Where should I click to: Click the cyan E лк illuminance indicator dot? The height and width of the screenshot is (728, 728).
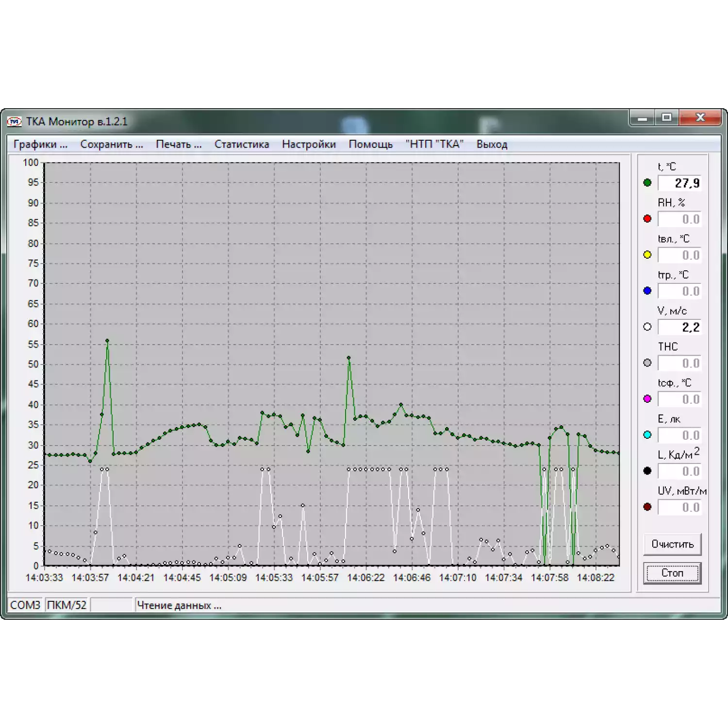pos(647,435)
